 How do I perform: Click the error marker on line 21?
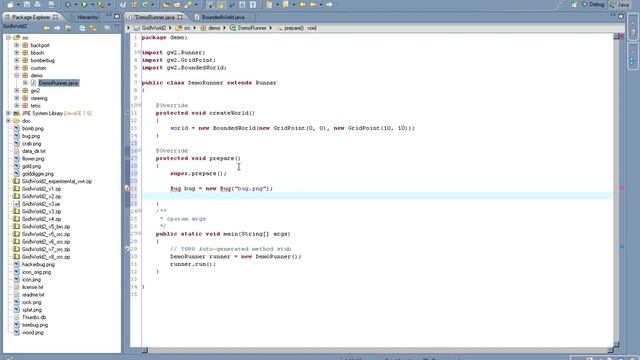tap(127, 189)
